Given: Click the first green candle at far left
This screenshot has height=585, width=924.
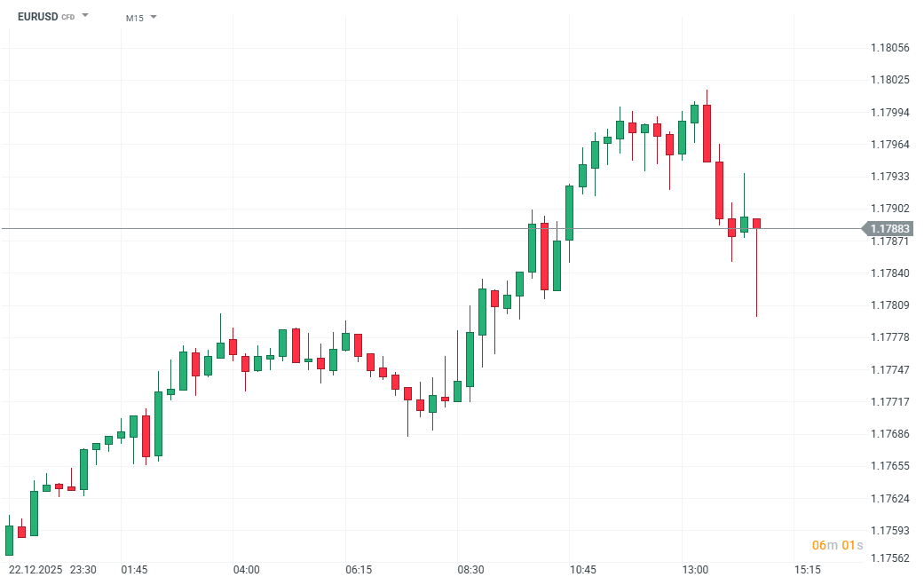Looking at the screenshot, I should click(x=9, y=540).
